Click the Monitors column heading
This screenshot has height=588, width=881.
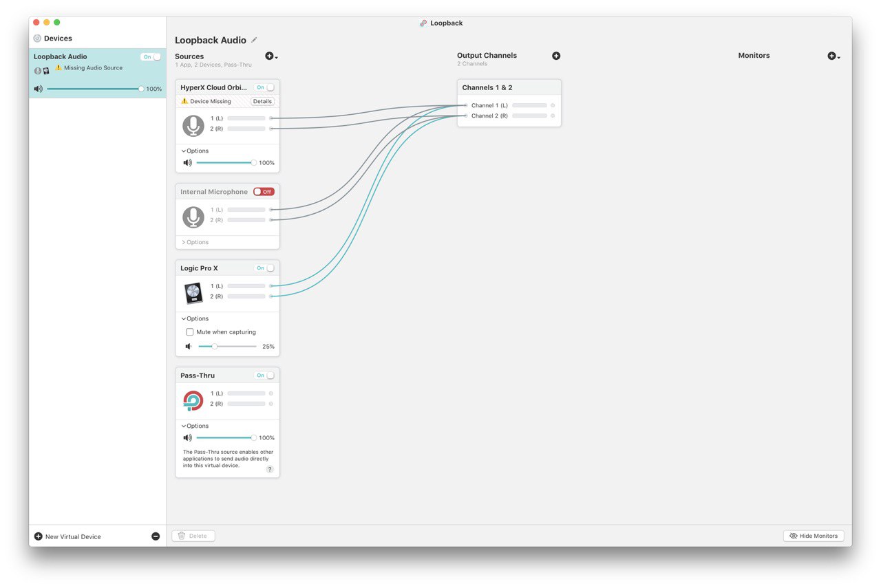pos(754,56)
